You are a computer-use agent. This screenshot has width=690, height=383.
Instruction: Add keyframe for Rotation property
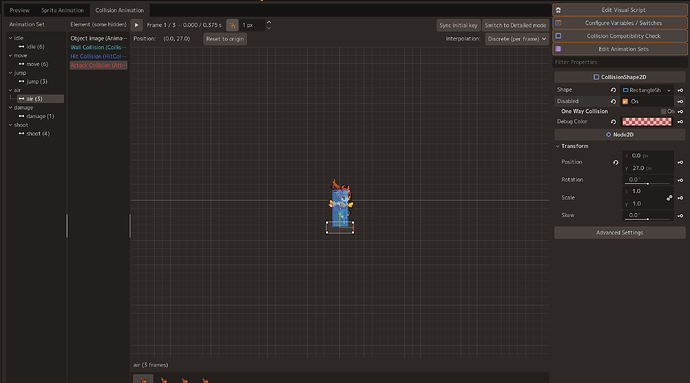coord(680,180)
